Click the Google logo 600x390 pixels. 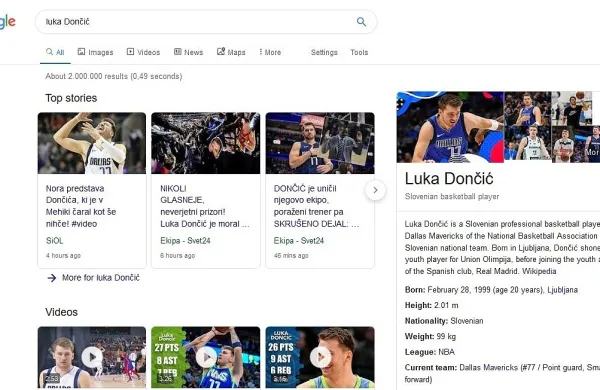(x=7, y=22)
